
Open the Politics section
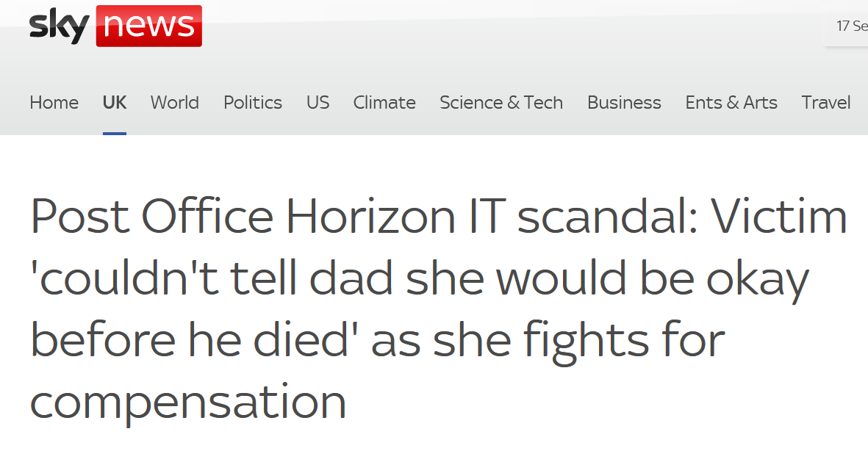pyautogui.click(x=253, y=103)
